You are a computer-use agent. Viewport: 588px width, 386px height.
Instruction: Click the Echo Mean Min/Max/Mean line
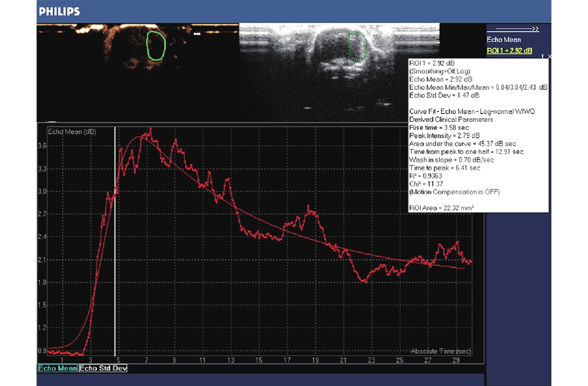coord(478,87)
